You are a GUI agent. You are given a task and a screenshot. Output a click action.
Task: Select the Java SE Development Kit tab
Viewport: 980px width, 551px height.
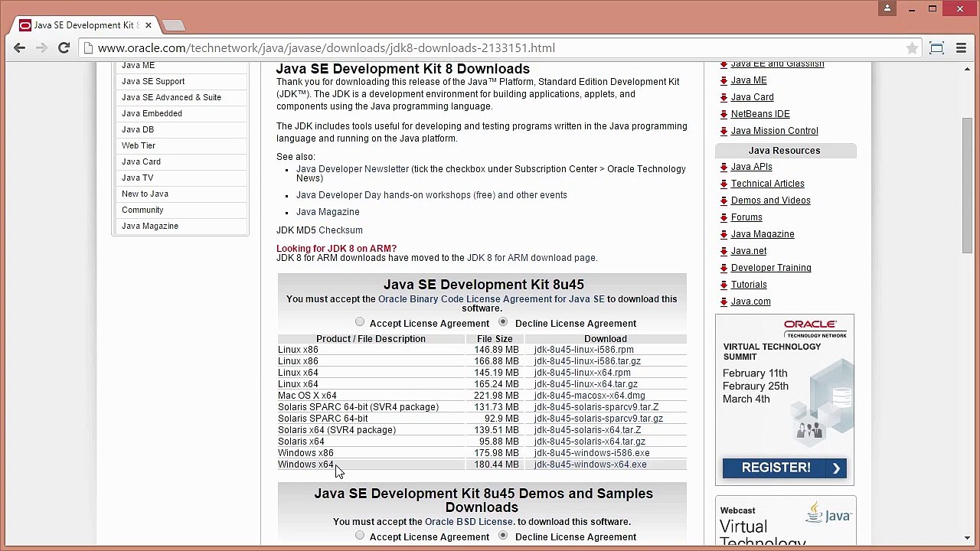pos(84,24)
